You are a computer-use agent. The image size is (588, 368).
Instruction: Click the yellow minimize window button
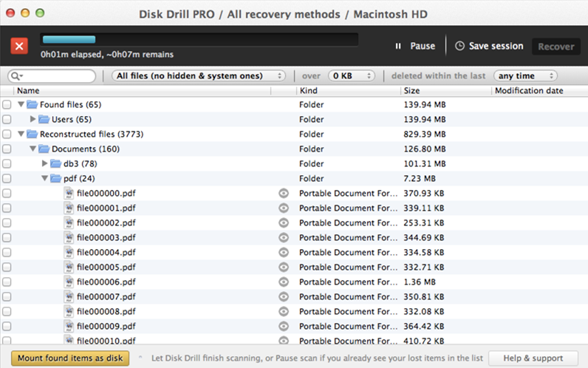coord(25,13)
